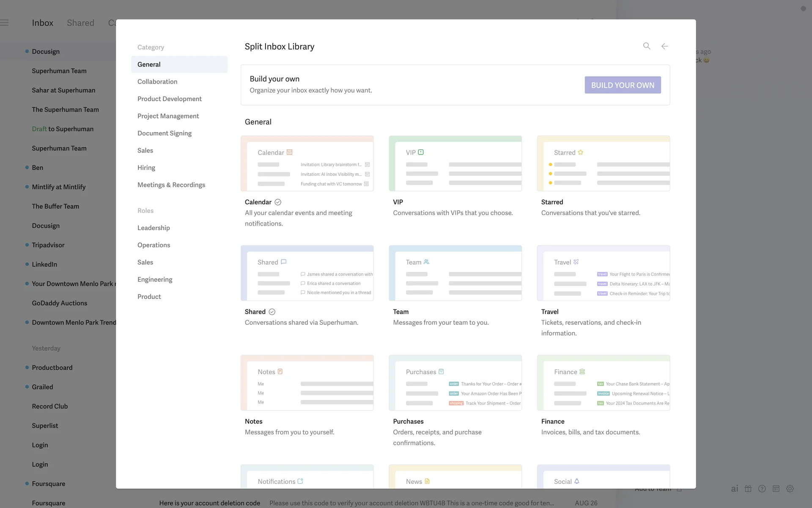
Task: Open the Tripadvisor email in inbox list
Action: tap(48, 245)
